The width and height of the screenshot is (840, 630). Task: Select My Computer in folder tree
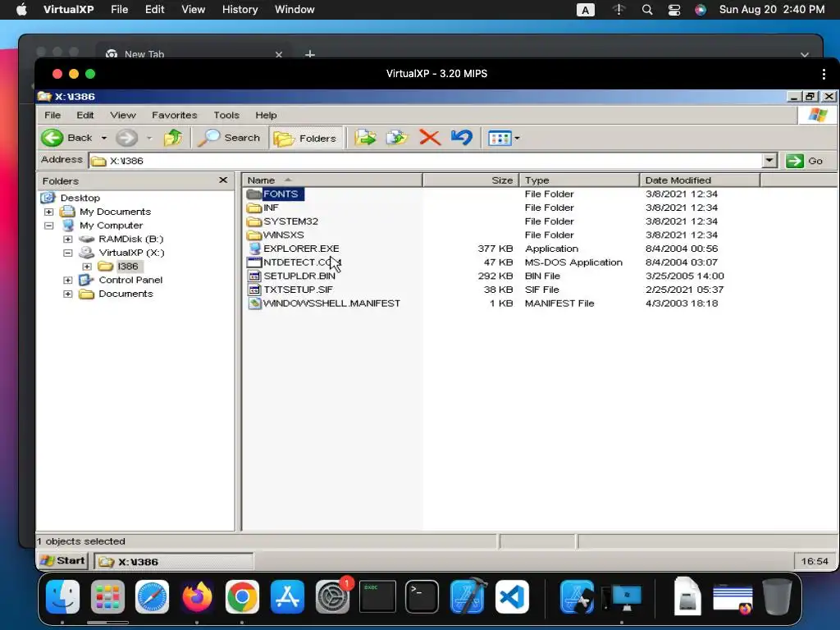pos(111,225)
